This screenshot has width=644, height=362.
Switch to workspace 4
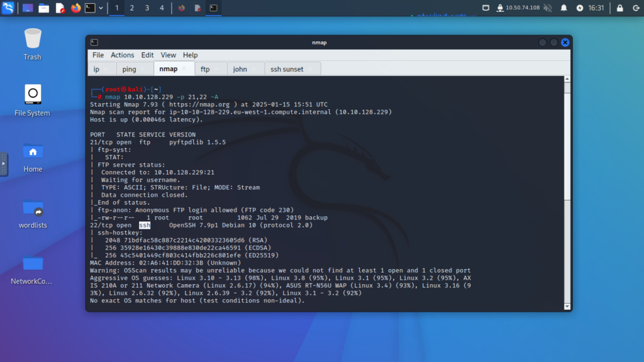tap(162, 8)
